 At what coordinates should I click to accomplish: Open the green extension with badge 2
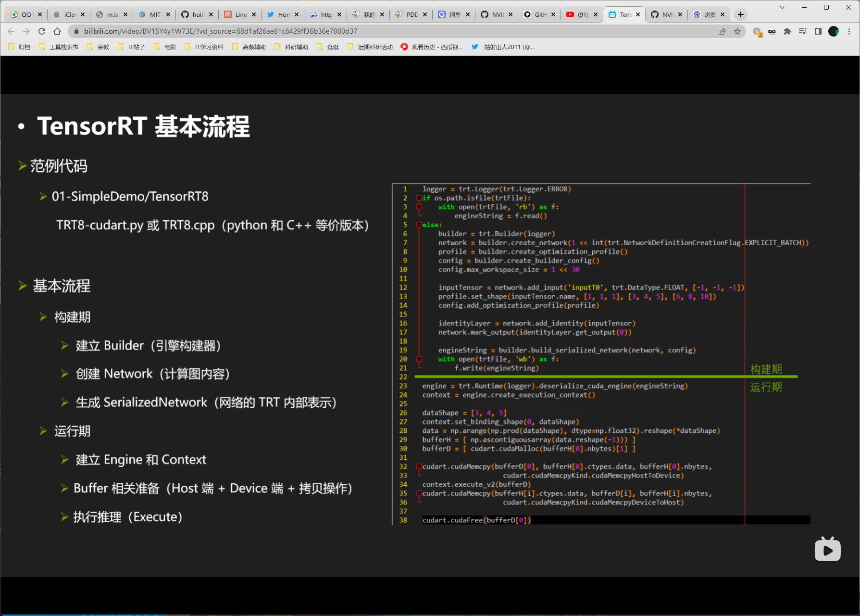coord(757,32)
